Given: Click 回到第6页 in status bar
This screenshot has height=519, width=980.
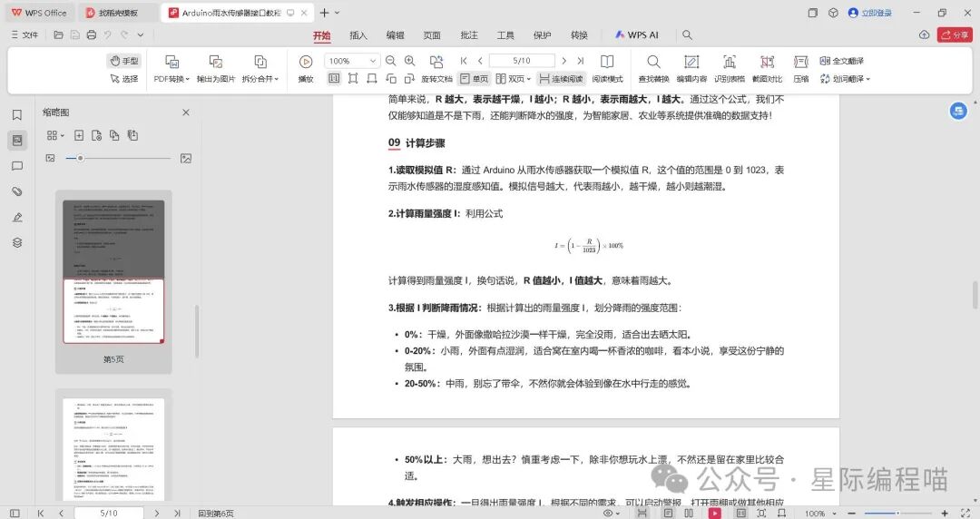Looking at the screenshot, I should point(216,514).
